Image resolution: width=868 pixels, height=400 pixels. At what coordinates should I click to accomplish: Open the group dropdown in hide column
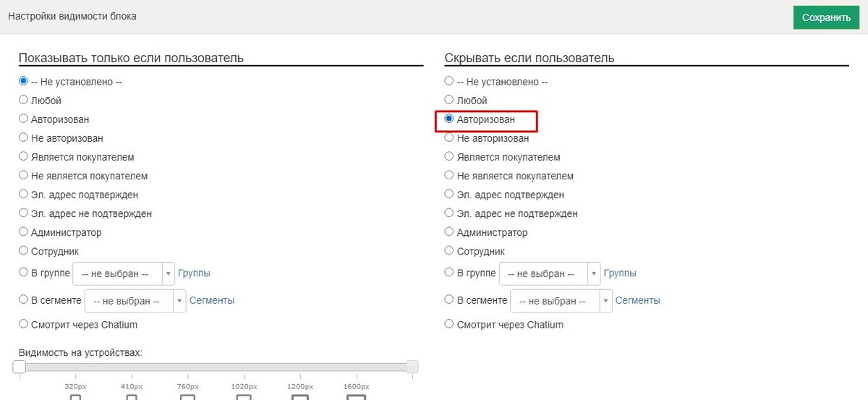point(550,274)
